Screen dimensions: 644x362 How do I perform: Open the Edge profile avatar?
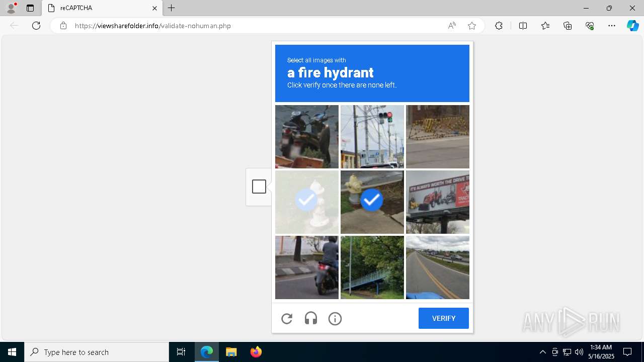tap(11, 8)
